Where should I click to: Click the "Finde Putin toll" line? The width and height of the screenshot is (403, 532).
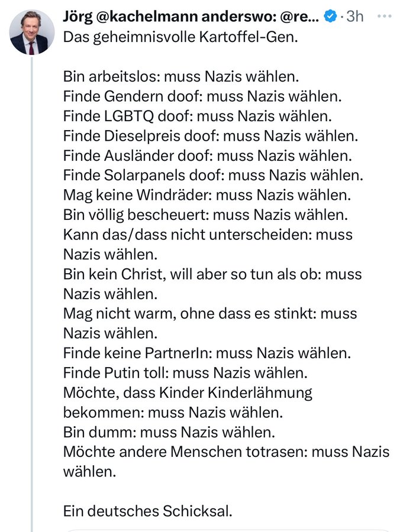point(185,373)
